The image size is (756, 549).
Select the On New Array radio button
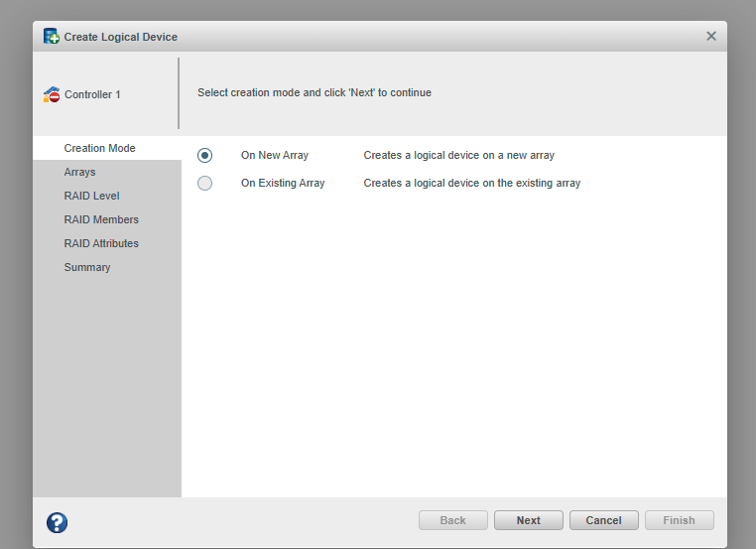pos(204,155)
